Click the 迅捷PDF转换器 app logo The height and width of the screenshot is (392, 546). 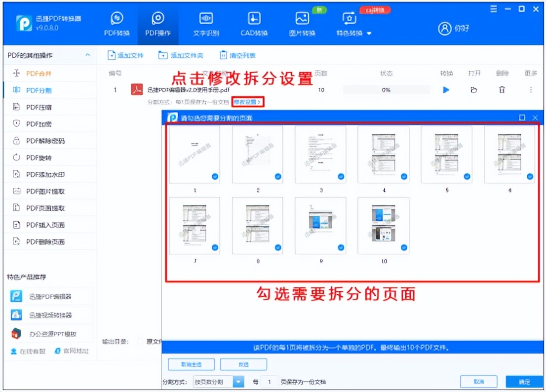tap(24, 23)
